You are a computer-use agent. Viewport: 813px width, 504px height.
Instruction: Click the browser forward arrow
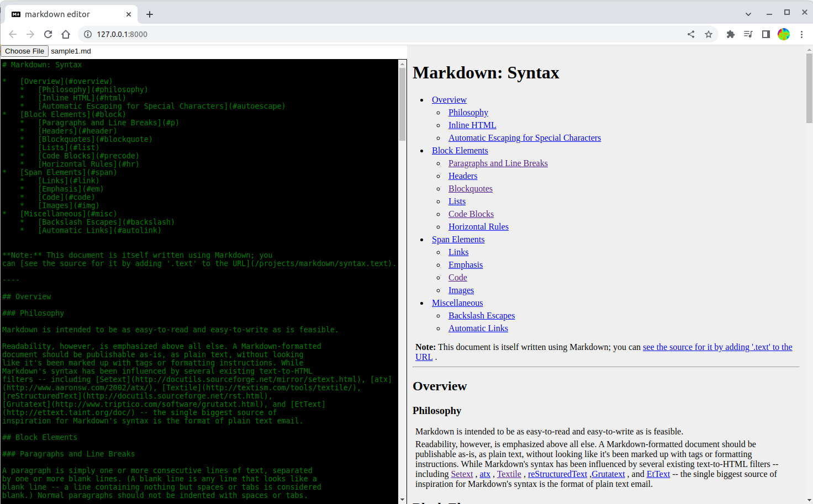pos(30,34)
